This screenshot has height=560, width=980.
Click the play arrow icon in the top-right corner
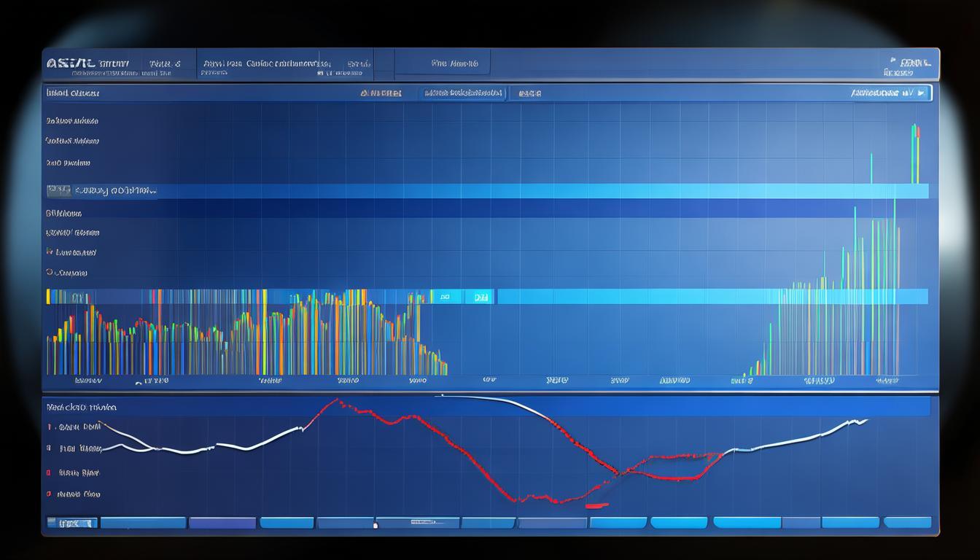[x=922, y=93]
